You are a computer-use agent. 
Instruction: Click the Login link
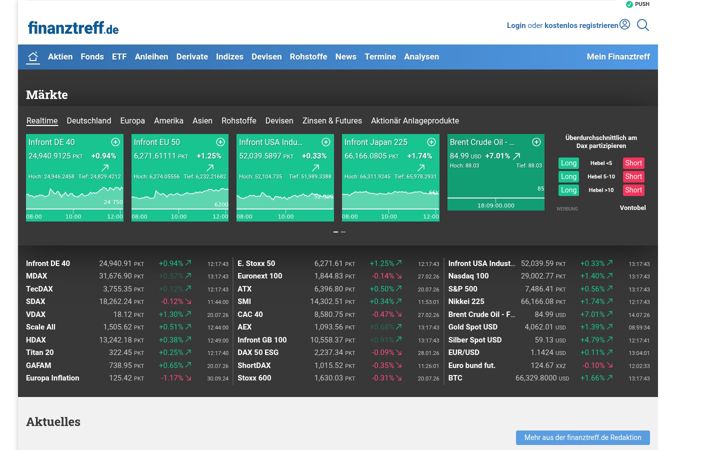pyautogui.click(x=516, y=26)
